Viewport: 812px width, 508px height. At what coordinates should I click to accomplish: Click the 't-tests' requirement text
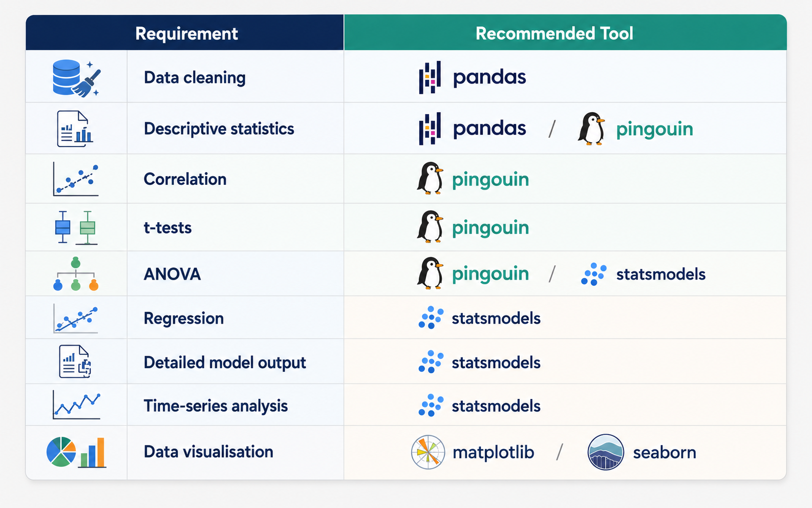[167, 227]
